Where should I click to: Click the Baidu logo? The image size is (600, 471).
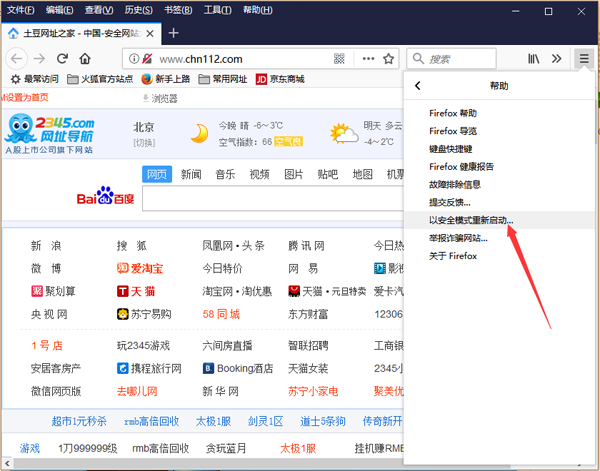click(105, 196)
